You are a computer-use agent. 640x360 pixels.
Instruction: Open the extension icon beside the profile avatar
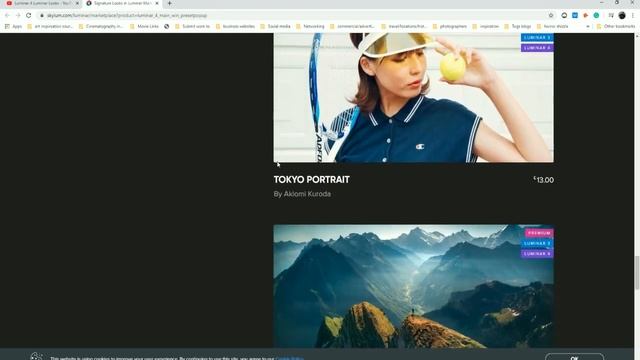tap(611, 16)
